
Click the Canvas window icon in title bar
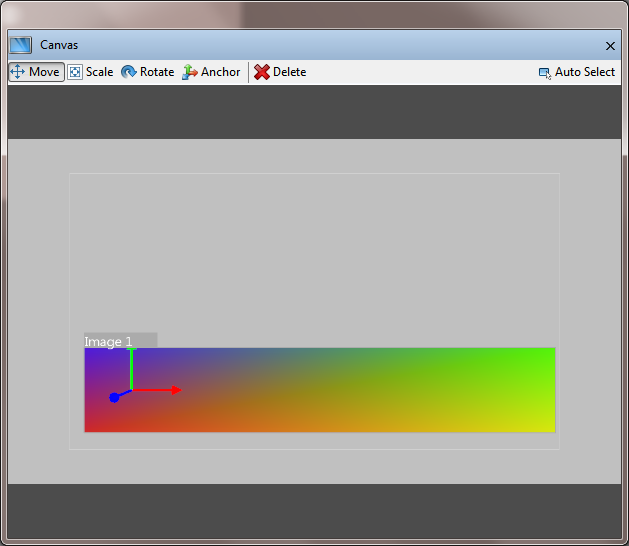point(20,45)
